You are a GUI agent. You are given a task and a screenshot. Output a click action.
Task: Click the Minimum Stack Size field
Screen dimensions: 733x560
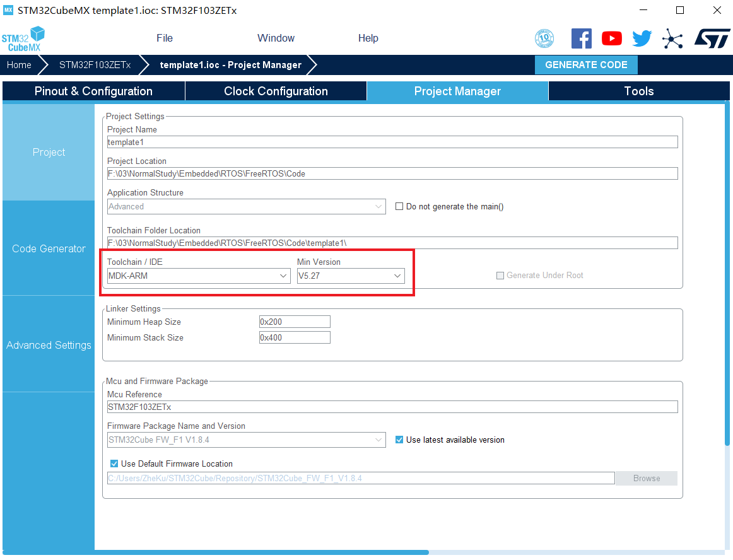click(x=295, y=337)
